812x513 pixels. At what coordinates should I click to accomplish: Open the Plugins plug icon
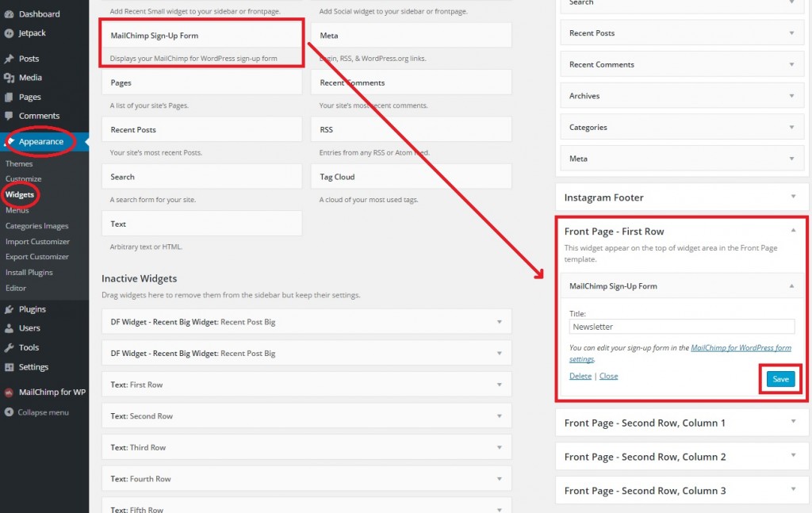11,308
